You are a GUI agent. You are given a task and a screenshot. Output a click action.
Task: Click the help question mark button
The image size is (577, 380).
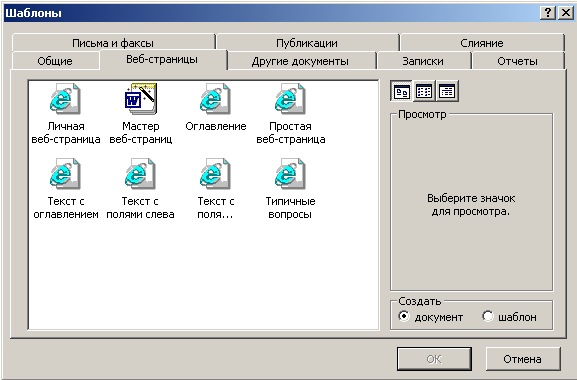(548, 13)
